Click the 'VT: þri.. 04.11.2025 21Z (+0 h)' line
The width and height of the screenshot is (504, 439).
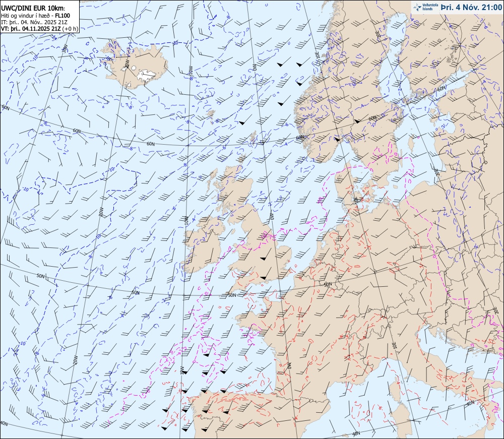tap(39, 28)
